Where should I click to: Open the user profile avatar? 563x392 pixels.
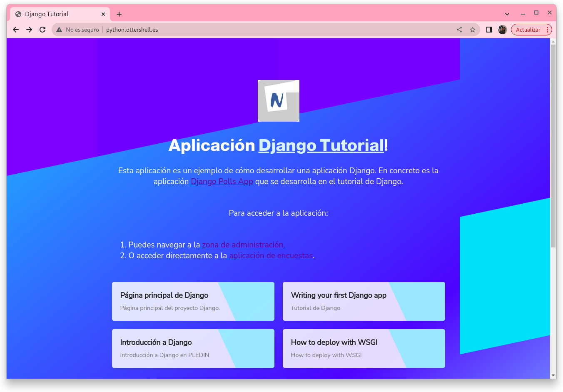point(503,30)
